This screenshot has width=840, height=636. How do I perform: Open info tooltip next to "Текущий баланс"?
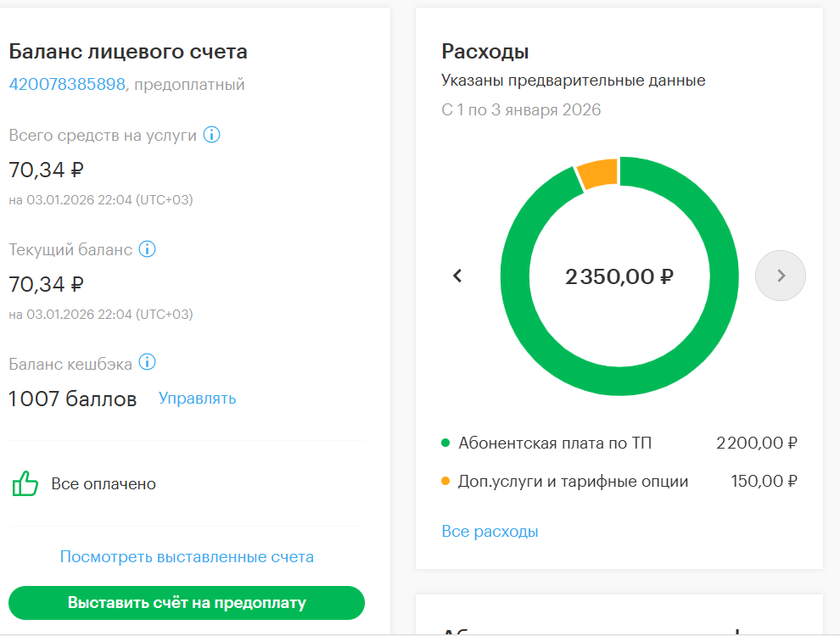(x=148, y=249)
